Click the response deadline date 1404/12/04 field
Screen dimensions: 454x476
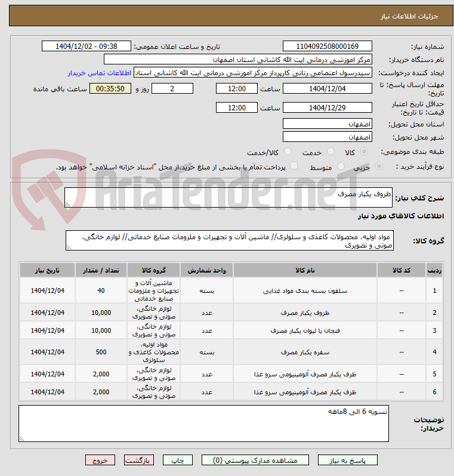(328, 89)
